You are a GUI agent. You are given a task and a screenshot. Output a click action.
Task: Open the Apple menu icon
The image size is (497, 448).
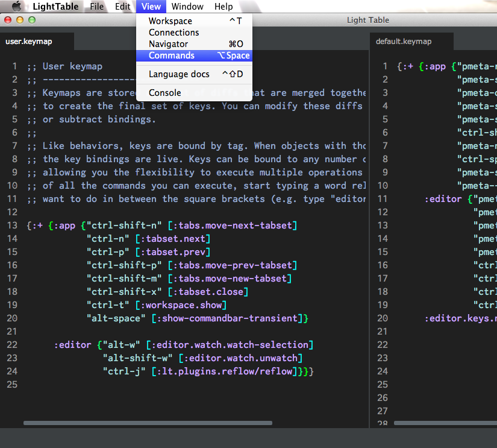[x=16, y=7]
